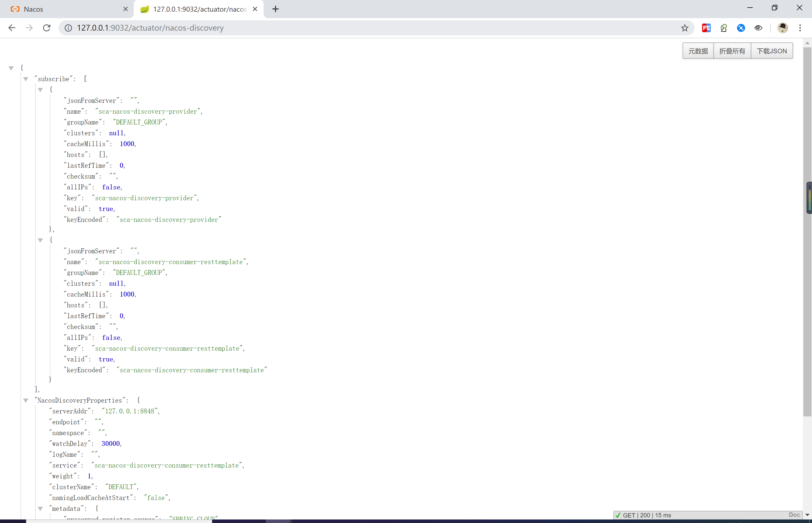Open a new browser tab
812x523 pixels.
click(276, 9)
